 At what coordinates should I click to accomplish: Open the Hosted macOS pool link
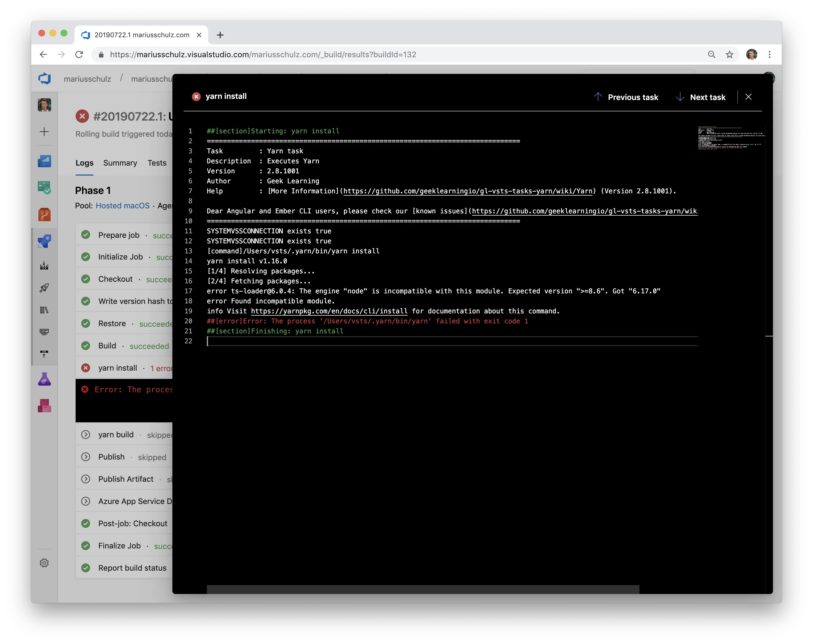[123, 206]
